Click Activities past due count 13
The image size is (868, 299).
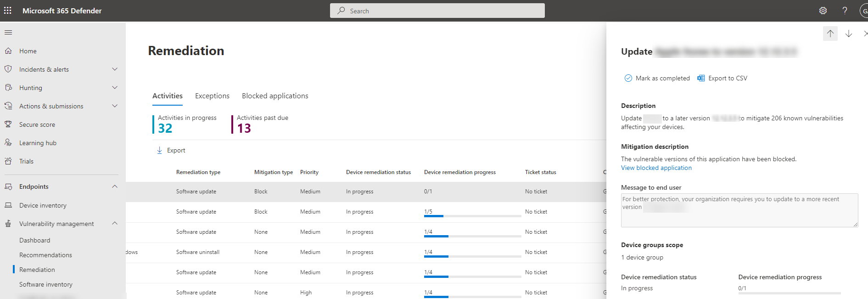pyautogui.click(x=244, y=128)
